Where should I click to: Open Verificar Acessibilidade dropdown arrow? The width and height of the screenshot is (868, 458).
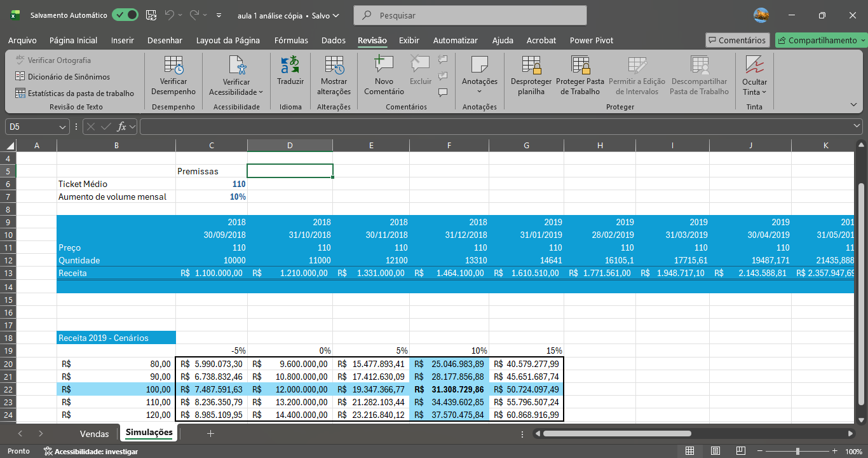click(x=261, y=92)
